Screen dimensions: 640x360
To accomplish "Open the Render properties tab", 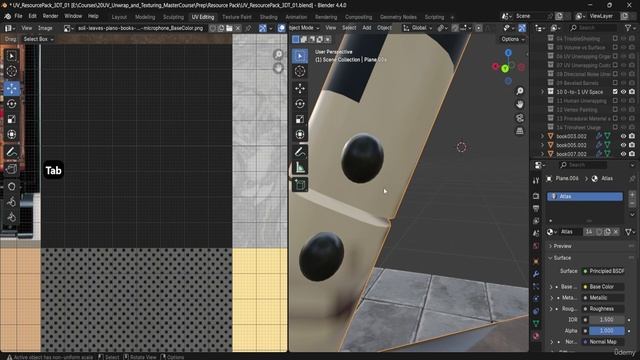I will [536, 196].
